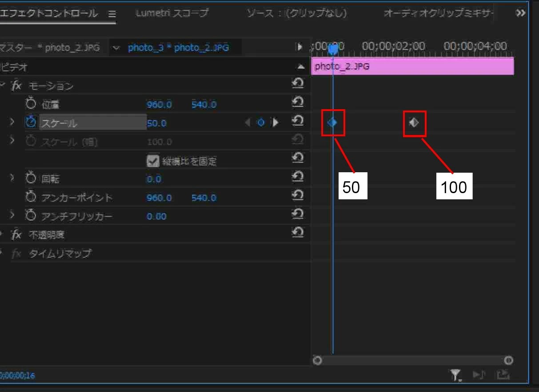Expand the アンチフリッカー property
Image resolution: width=539 pixels, height=392 pixels.
[12, 214]
